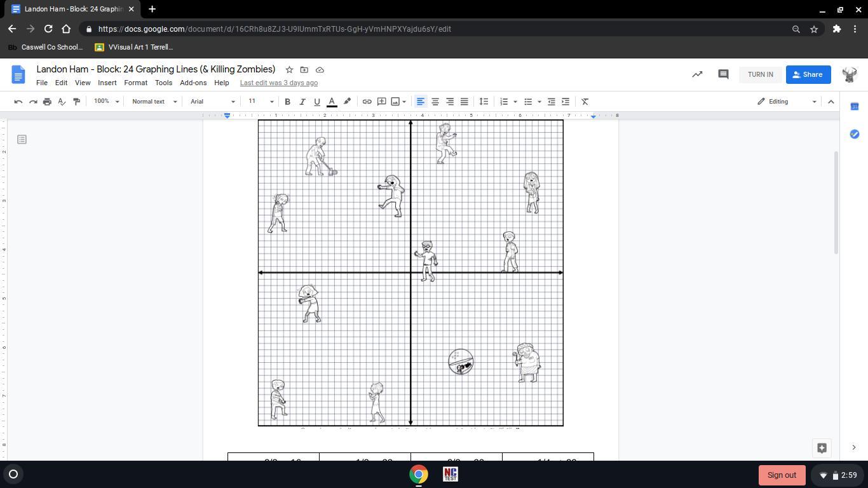Open the Insert menu
Screen dimensions: 868x488
pyautogui.click(x=107, y=83)
